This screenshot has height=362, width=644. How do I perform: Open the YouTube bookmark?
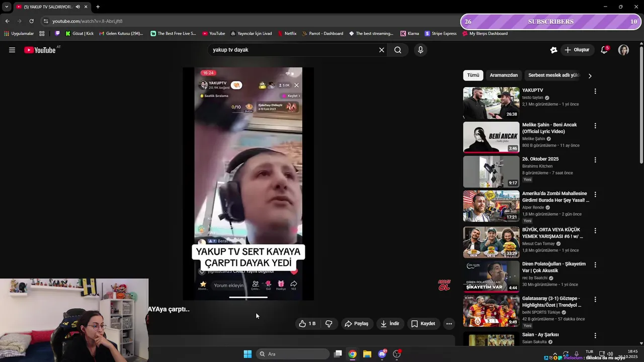(x=214, y=34)
